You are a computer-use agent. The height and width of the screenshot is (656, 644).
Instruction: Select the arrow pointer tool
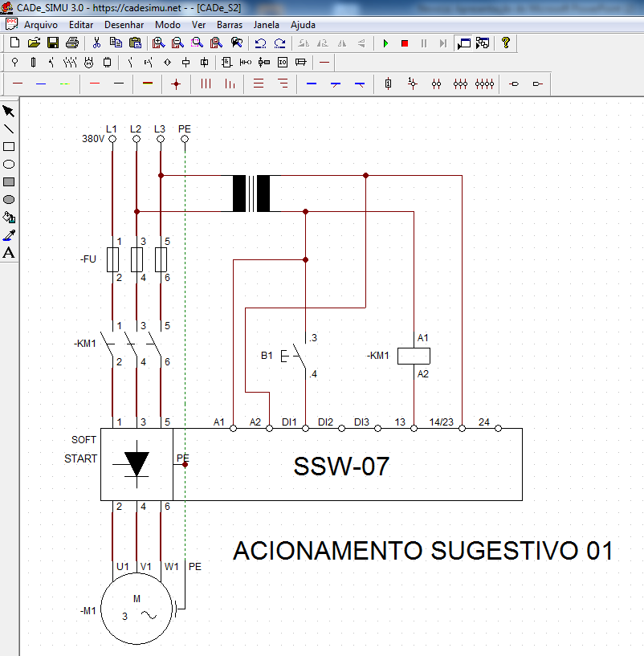click(x=9, y=112)
